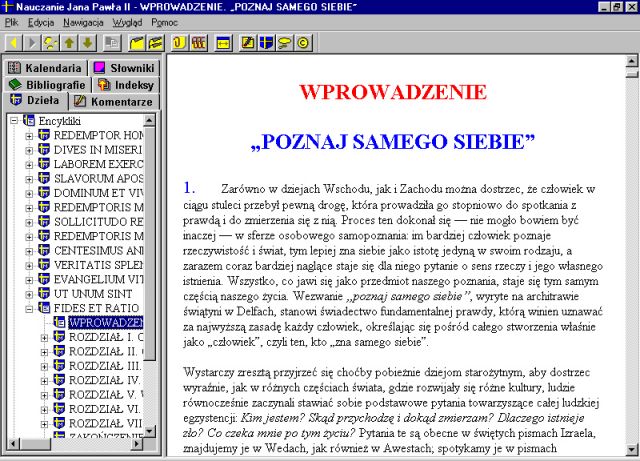Image resolution: width=640 pixels, height=461 pixels.
Task: Open the Plik menu
Action: [x=11, y=22]
